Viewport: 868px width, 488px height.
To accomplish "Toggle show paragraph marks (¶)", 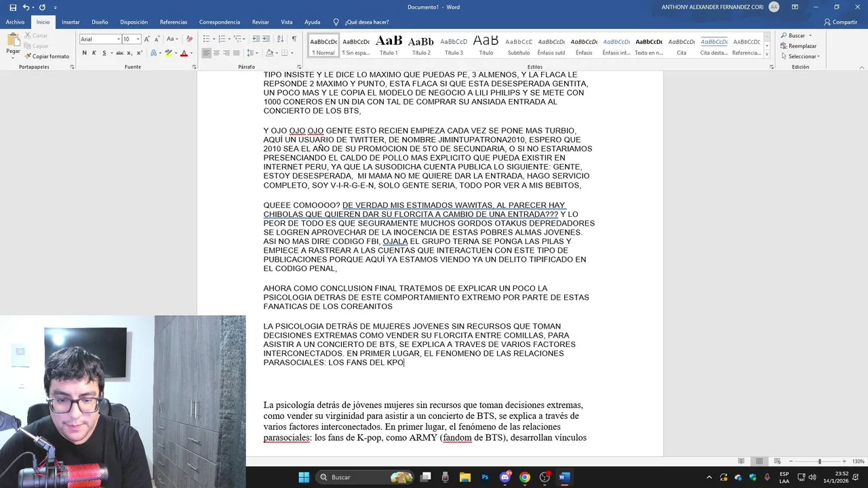I will (x=294, y=39).
